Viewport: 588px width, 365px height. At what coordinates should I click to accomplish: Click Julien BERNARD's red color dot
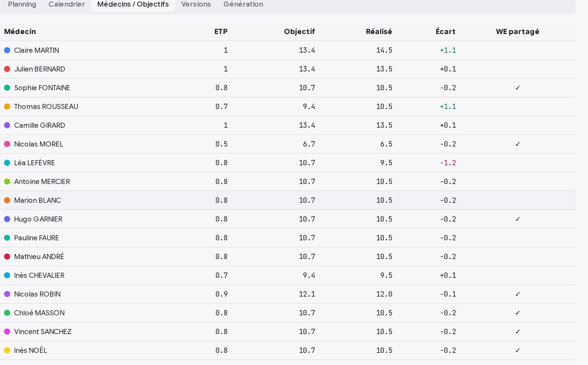click(x=7, y=69)
